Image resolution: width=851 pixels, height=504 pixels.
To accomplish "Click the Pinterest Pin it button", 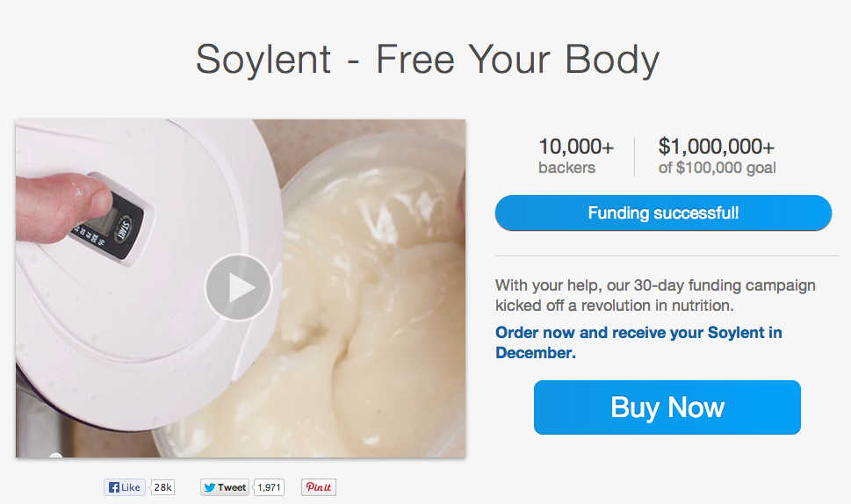I will (x=319, y=487).
